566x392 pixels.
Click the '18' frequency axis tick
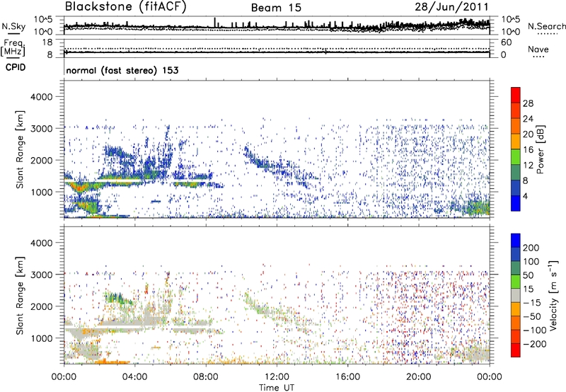click(x=47, y=42)
